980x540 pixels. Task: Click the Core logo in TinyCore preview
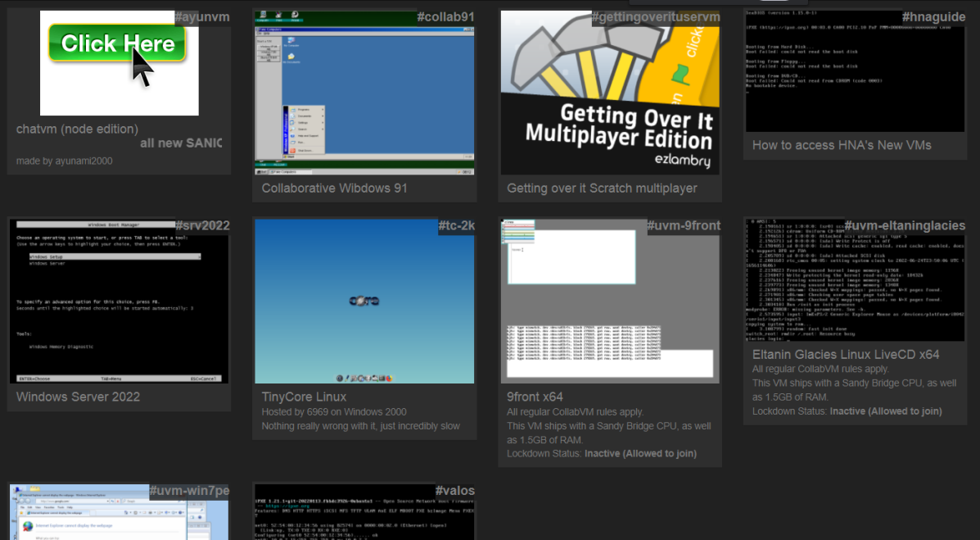(x=364, y=301)
